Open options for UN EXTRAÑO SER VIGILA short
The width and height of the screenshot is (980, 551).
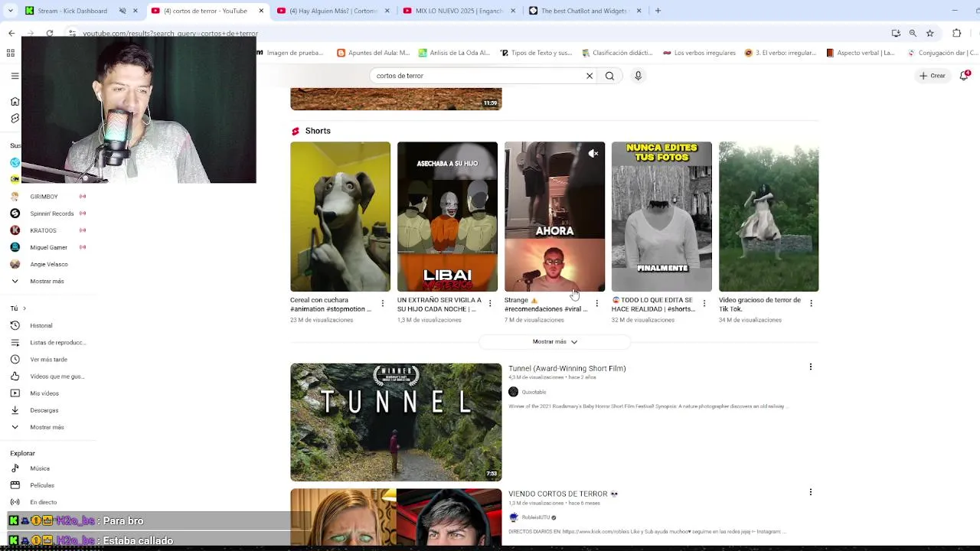[x=490, y=303]
